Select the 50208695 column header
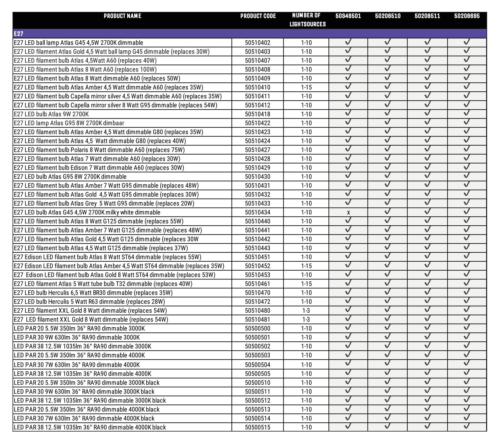Image resolution: width=499 pixels, height=448 pixels. pyautogui.click(x=467, y=16)
